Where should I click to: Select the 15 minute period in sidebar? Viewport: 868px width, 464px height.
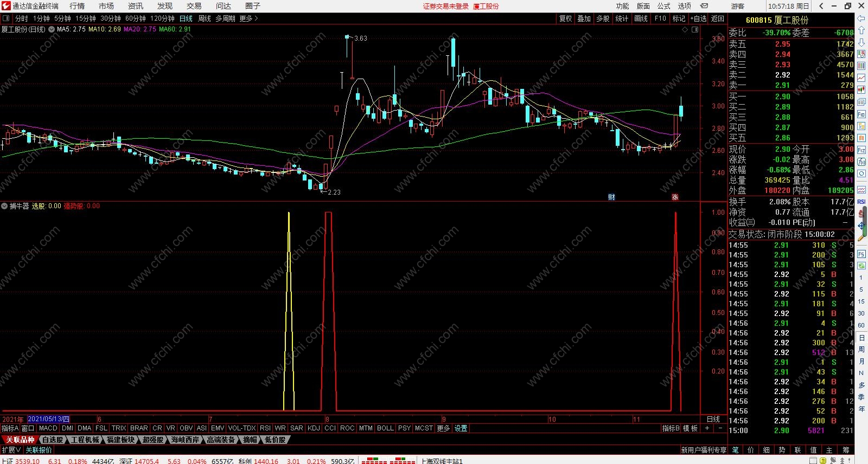click(x=861, y=301)
